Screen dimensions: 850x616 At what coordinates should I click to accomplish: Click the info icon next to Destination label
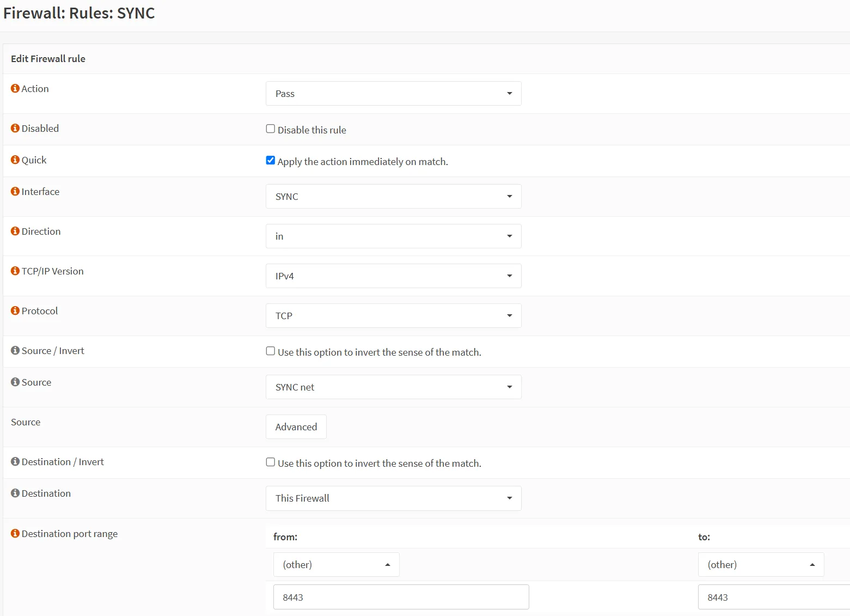(x=15, y=493)
